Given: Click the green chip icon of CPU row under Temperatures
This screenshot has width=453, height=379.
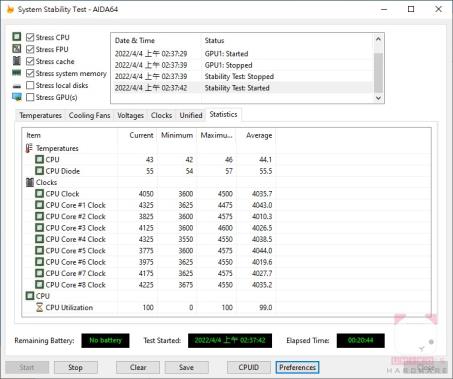Looking at the screenshot, I should (39, 159).
